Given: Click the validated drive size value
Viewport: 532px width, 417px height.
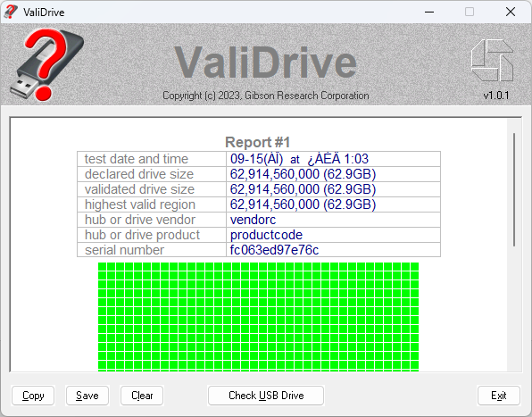Looking at the screenshot, I should click(x=303, y=189).
